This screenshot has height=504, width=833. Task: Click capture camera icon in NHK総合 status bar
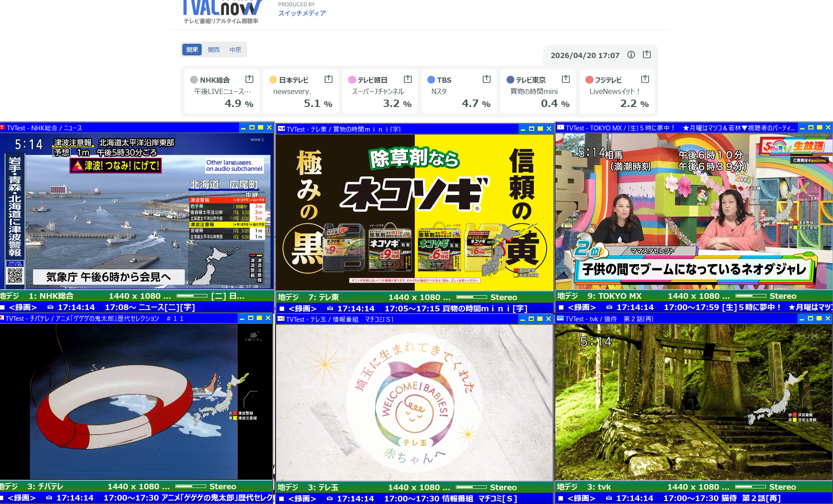[50, 307]
